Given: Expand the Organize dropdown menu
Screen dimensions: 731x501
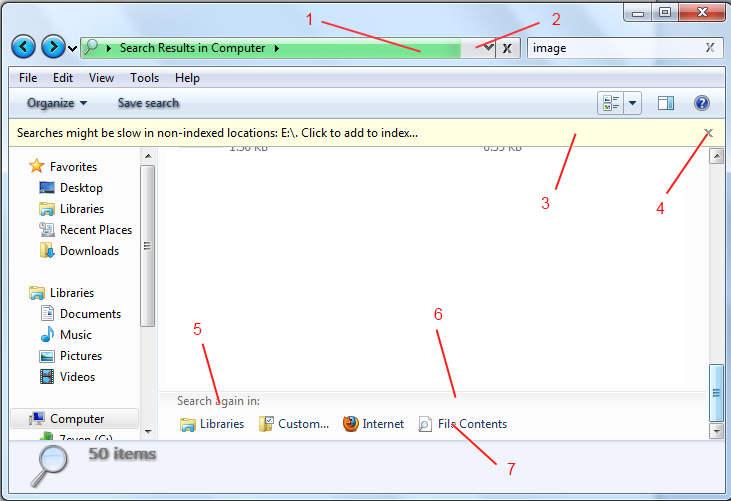Looking at the screenshot, I should point(57,103).
